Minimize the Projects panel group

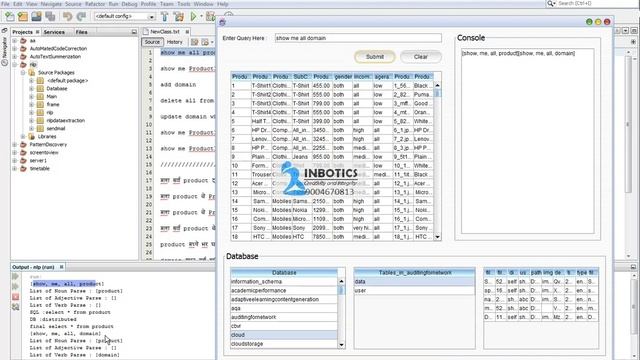[134, 32]
